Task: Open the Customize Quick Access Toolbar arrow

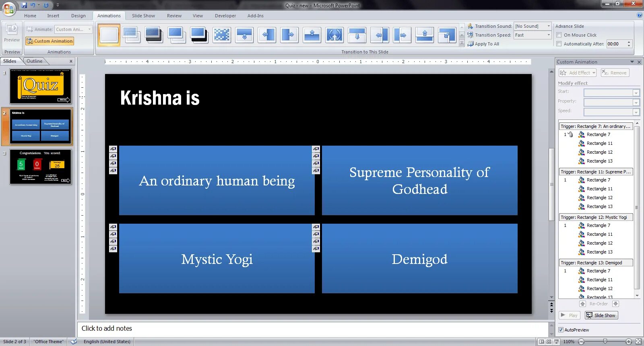Action: pos(58,5)
